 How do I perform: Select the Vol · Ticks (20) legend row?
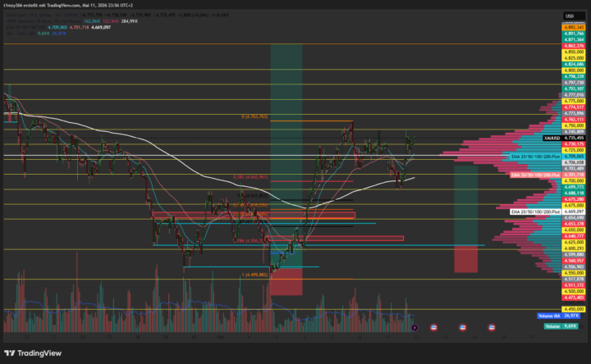[x=36, y=34]
